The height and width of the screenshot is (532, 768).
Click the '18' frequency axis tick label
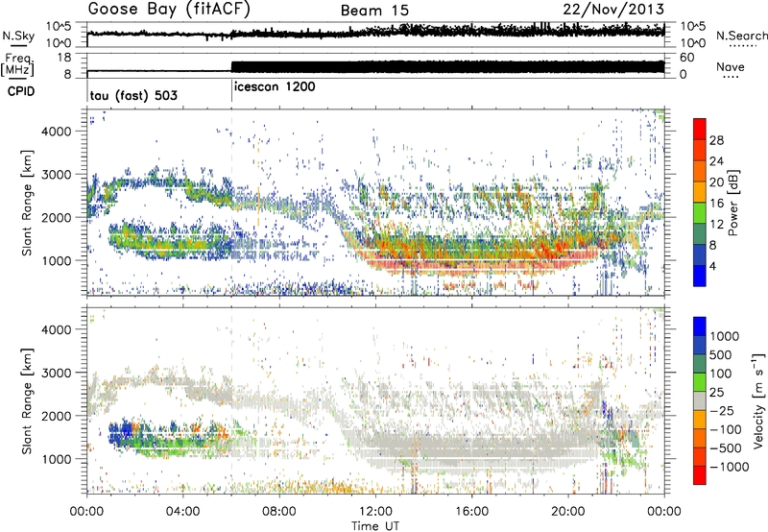tap(64, 58)
